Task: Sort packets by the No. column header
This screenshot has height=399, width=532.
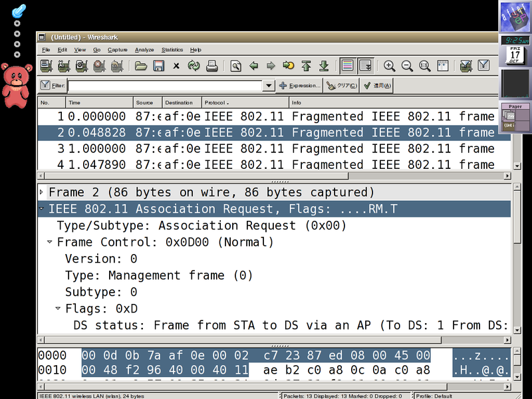Action: pyautogui.click(x=52, y=102)
